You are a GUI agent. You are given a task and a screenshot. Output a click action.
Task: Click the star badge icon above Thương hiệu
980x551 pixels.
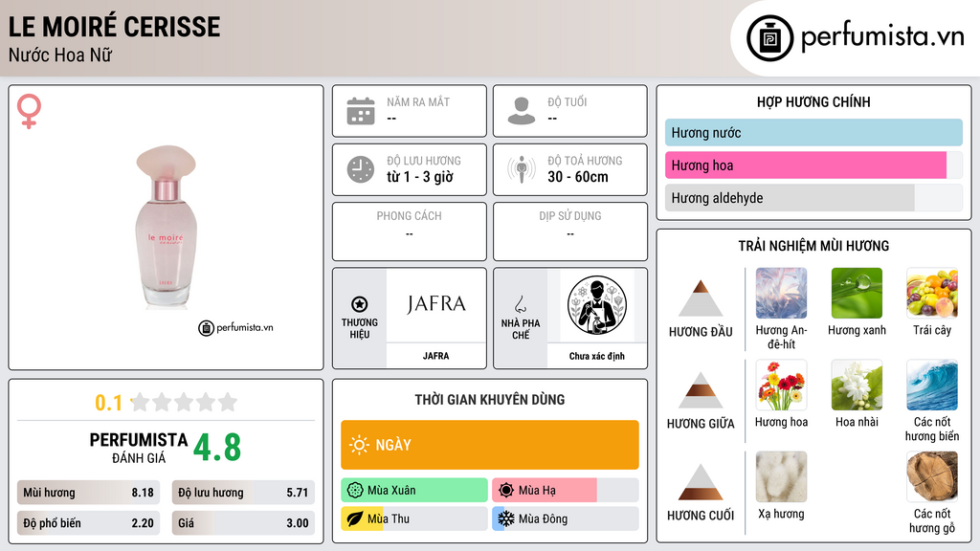point(360,304)
